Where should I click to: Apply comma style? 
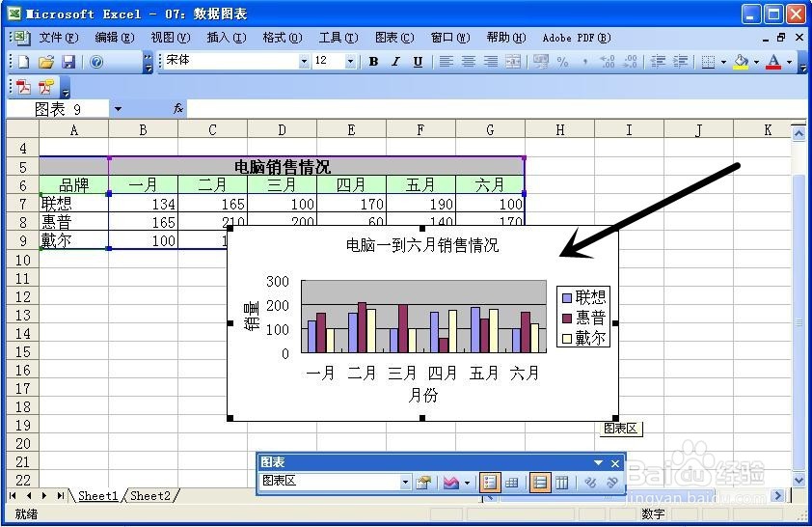585,62
